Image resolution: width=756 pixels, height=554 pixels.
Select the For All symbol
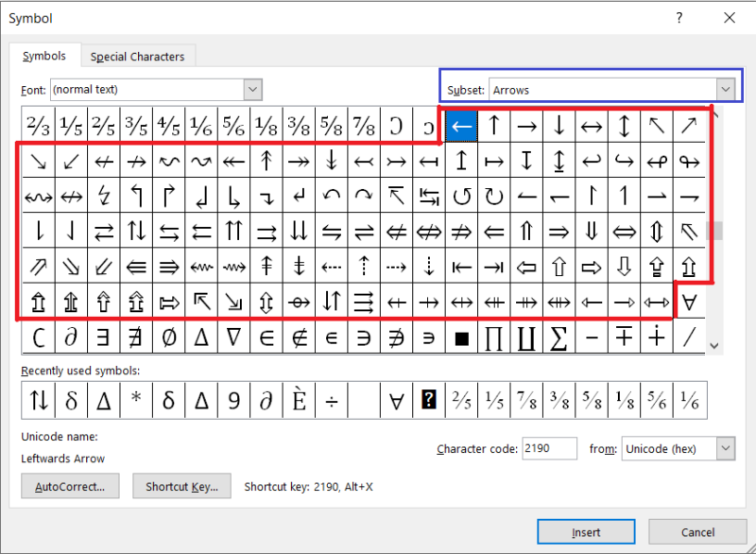[x=690, y=302]
